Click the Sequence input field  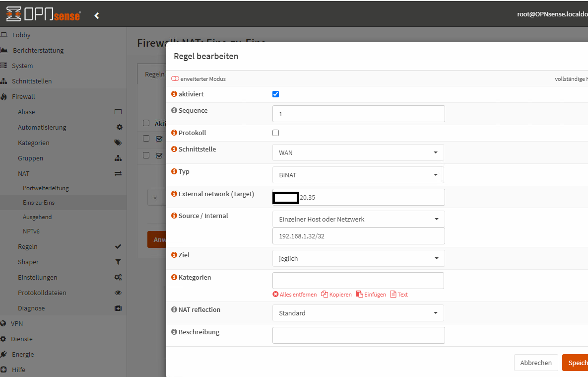[x=358, y=114]
